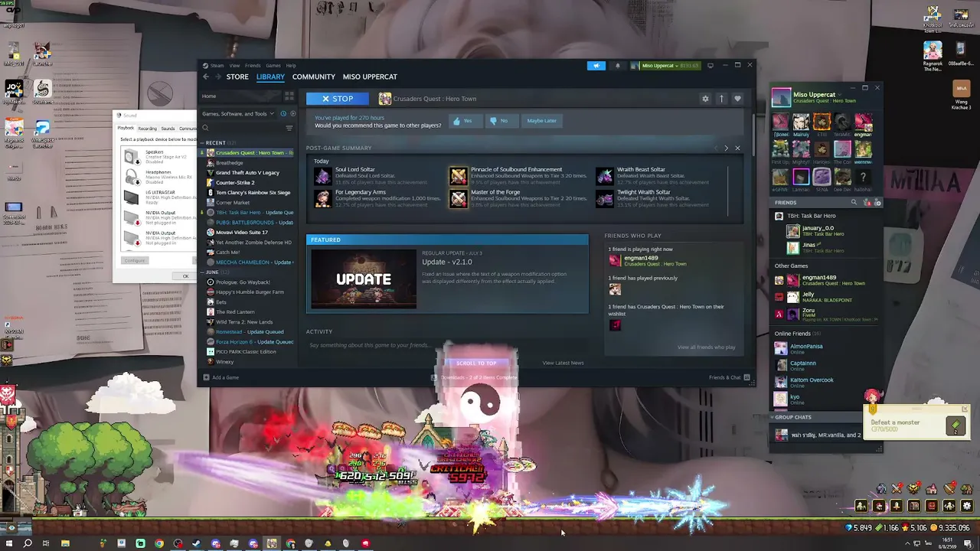This screenshot has width=980, height=551.
Task: Select Grand Theft Auto V Legacy
Action: point(247,173)
